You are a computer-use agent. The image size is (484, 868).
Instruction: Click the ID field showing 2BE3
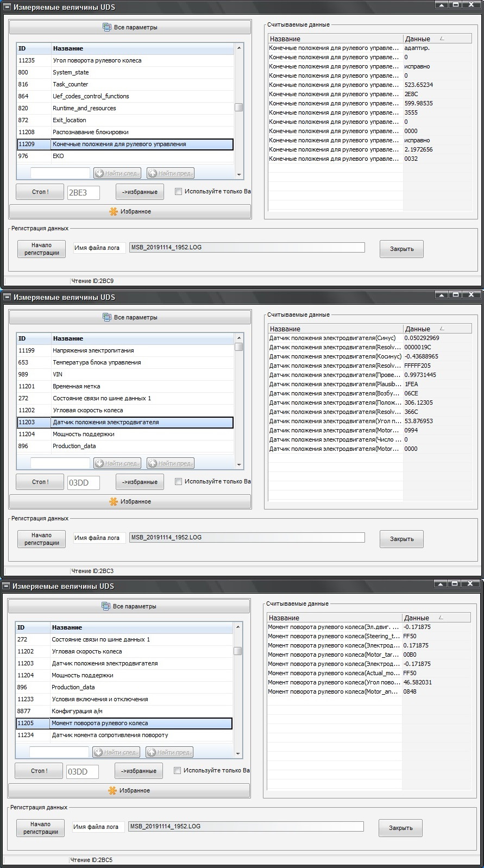(84, 192)
